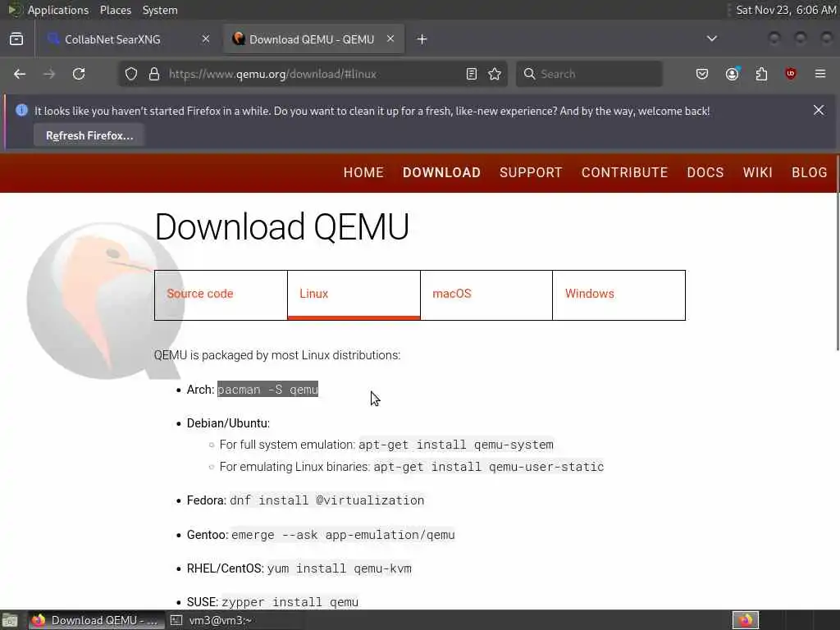Image resolution: width=840 pixels, height=630 pixels.
Task: Open the extensions puzzle icon
Action: [761, 74]
